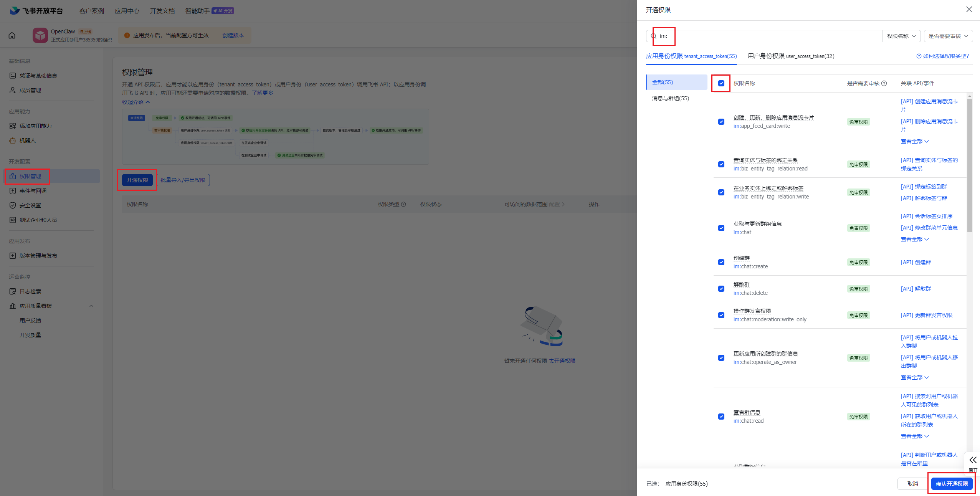Click the 取消 button
The width and height of the screenshot is (980, 496).
[912, 484]
